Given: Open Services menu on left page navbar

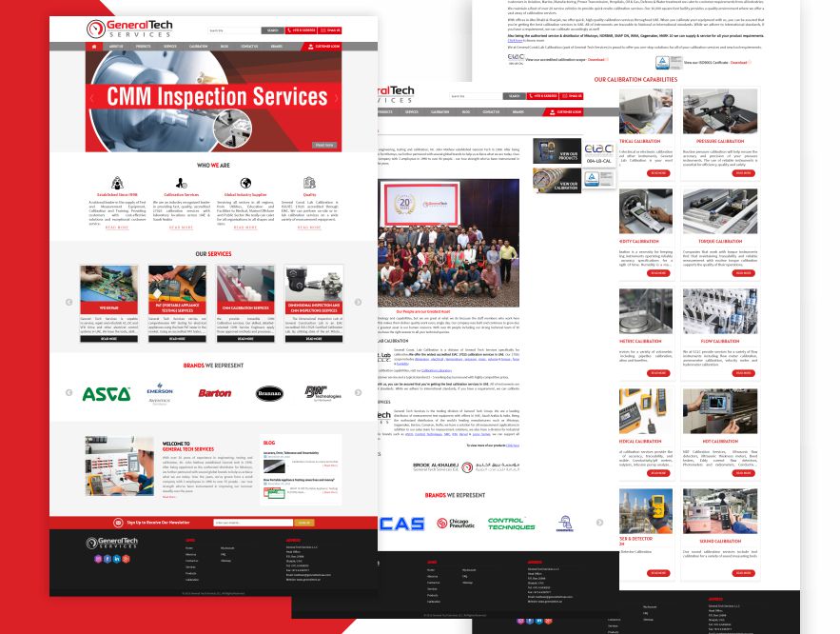Looking at the screenshot, I should pos(170,47).
